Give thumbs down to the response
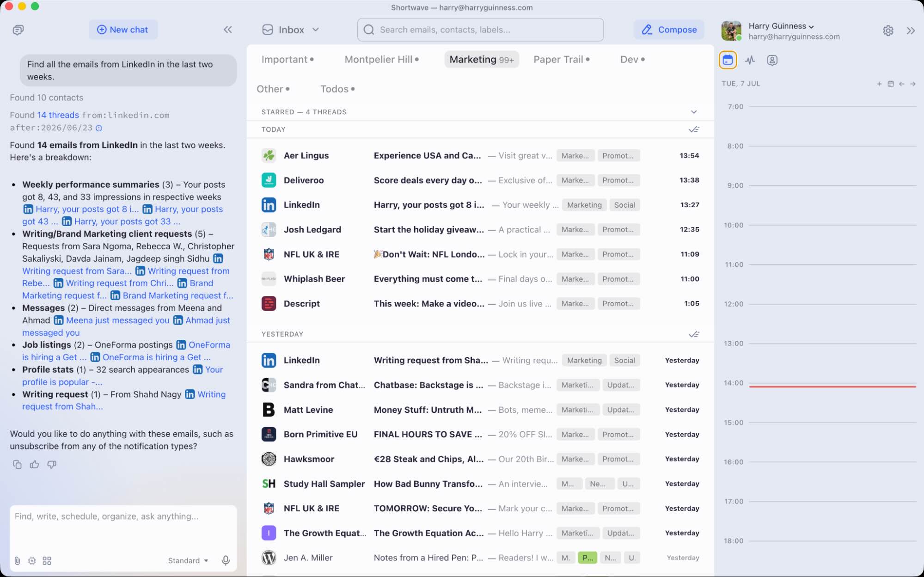The image size is (924, 577). click(x=52, y=464)
